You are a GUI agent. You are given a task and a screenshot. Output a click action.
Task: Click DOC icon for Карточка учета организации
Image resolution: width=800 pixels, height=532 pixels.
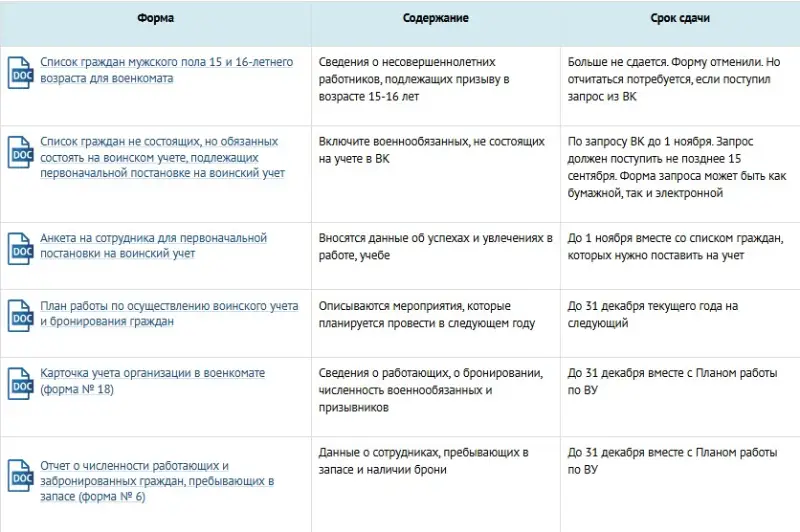tap(20, 381)
